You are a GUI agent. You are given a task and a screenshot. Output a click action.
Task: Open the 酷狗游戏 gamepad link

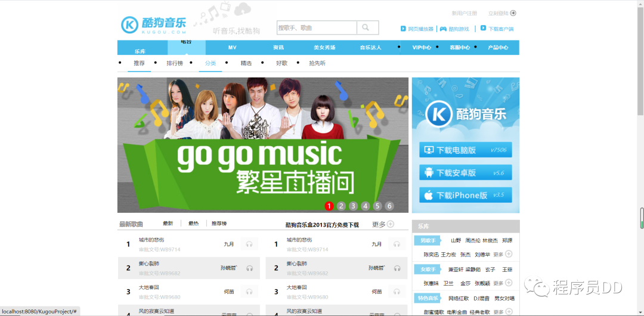click(x=454, y=29)
